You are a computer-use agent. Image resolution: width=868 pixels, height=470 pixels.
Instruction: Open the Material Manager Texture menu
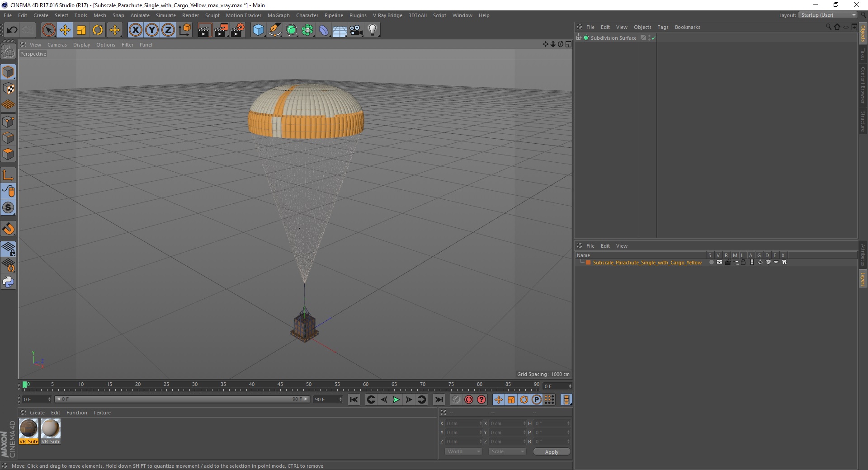[x=102, y=413]
